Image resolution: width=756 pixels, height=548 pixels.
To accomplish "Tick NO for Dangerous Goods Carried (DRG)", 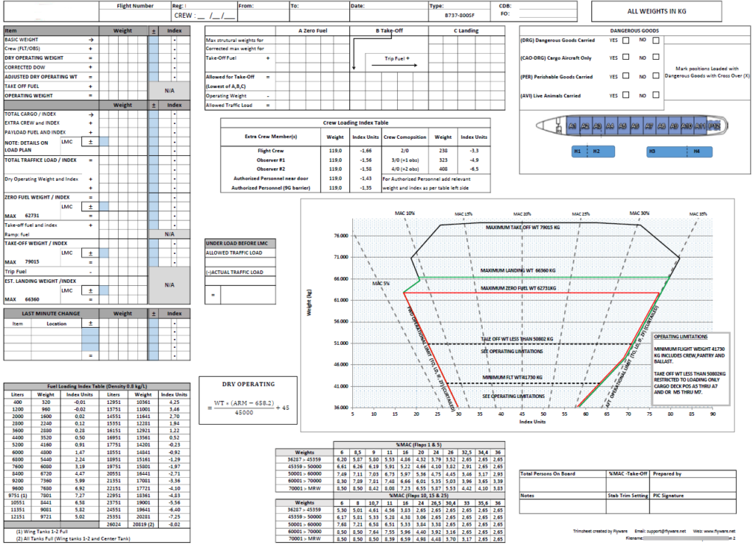I will [x=656, y=41].
